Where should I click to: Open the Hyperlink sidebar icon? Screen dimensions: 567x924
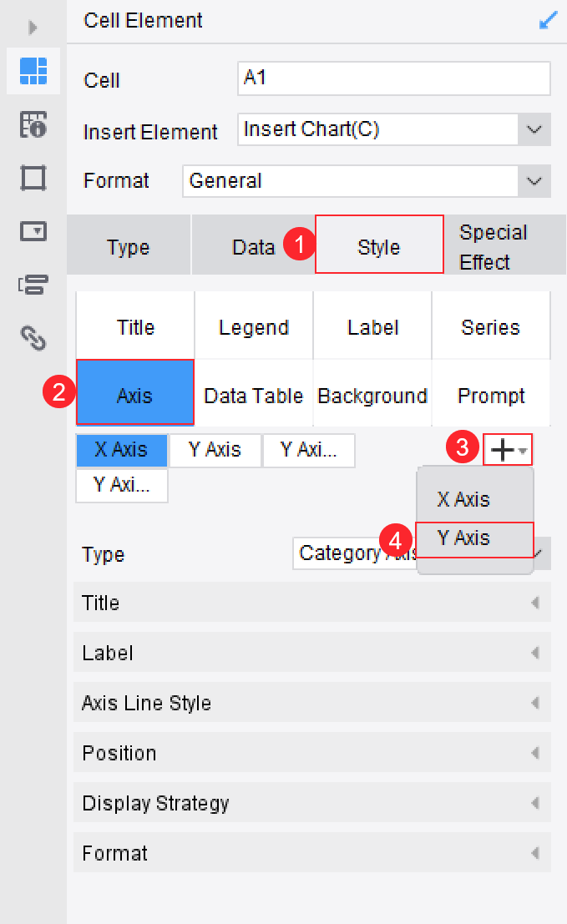pos(33,338)
